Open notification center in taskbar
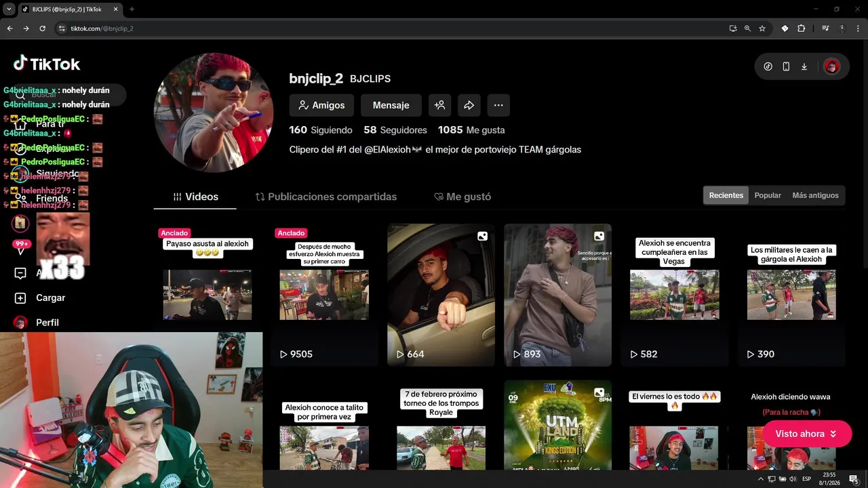Viewport: 868px width, 488px height. [853, 479]
